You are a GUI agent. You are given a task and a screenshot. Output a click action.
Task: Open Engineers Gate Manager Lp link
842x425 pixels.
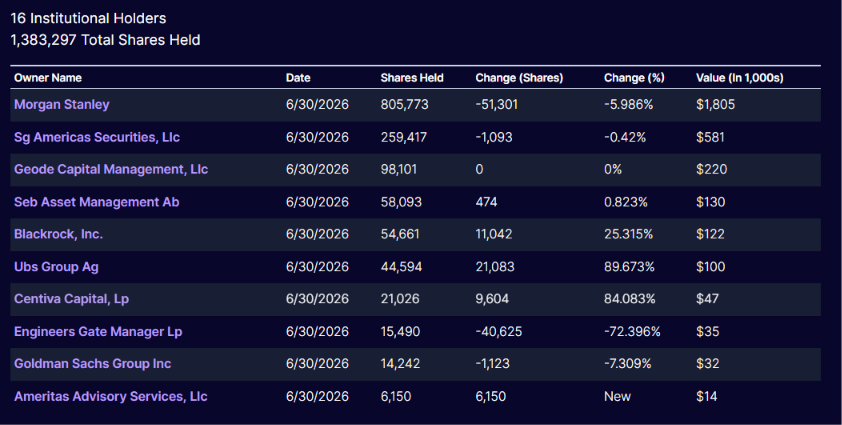(98, 332)
